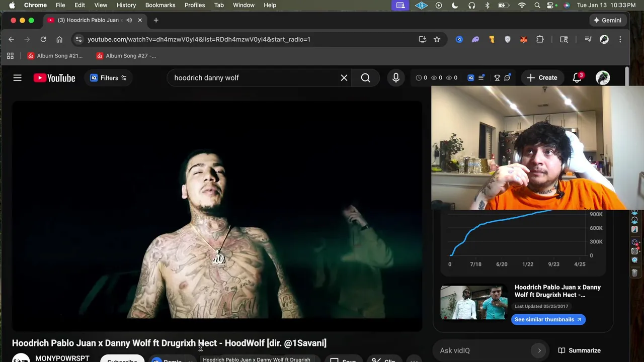644x362 pixels.
Task: Open purple ghost extension icon
Action: [475, 39]
